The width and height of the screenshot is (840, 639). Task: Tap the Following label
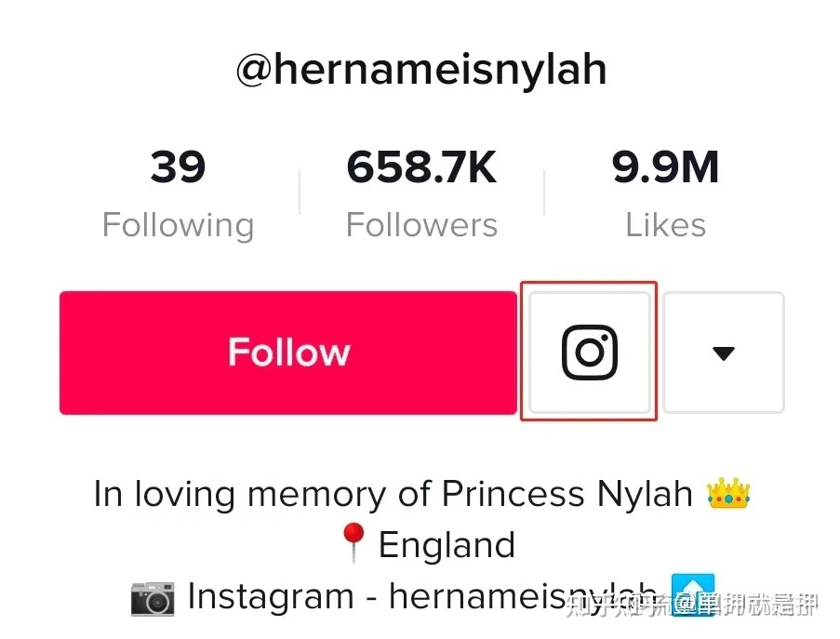tap(178, 225)
